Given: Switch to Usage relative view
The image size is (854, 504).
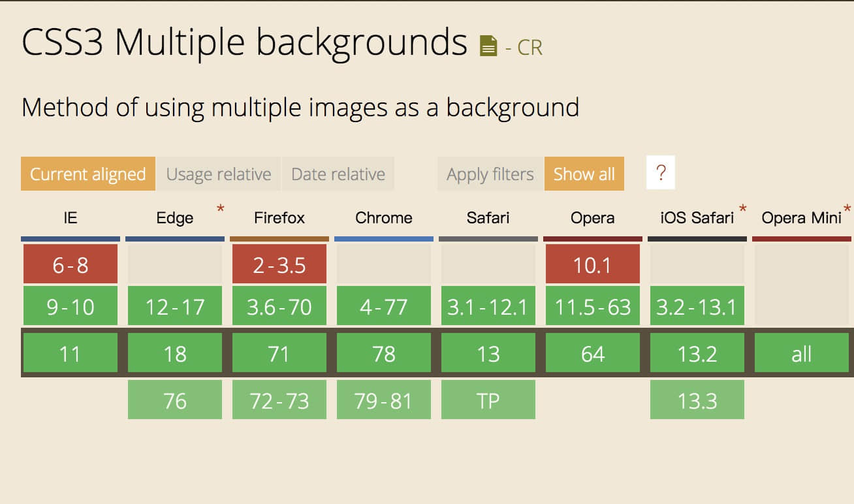Looking at the screenshot, I should 219,174.
